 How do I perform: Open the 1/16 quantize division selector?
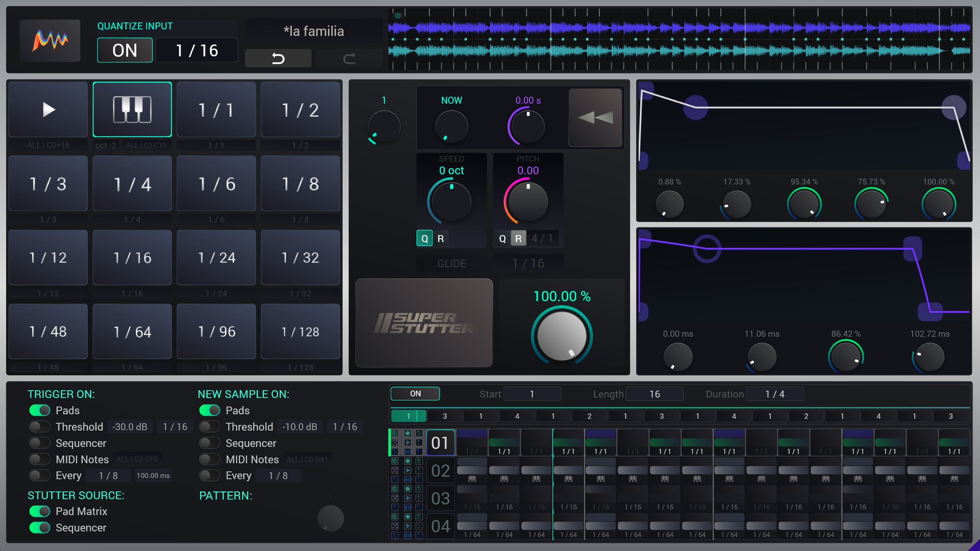(196, 50)
